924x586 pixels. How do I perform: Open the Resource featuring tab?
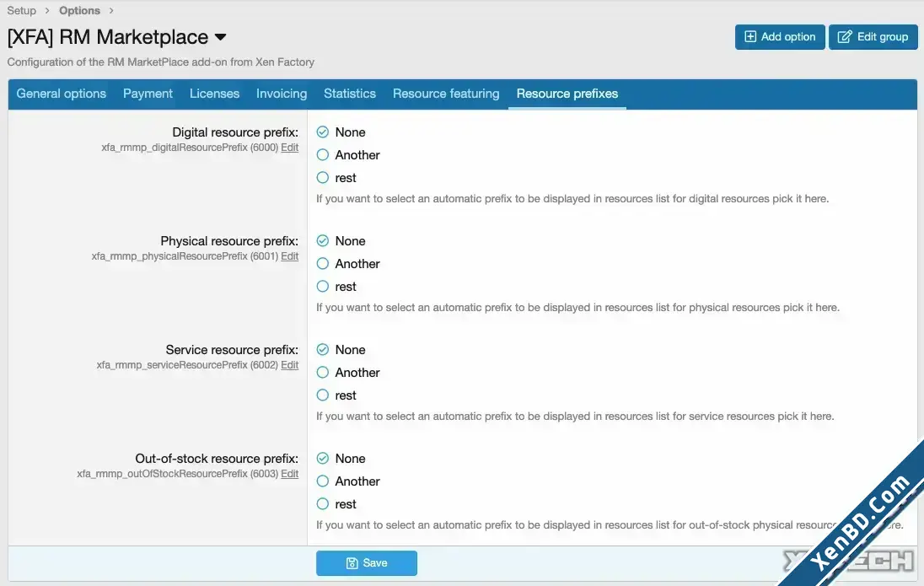tap(446, 94)
